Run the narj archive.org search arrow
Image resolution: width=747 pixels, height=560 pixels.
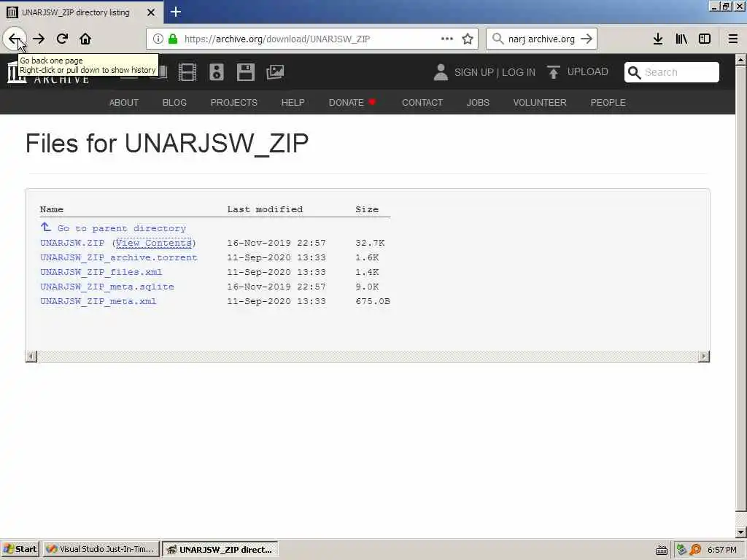tap(587, 39)
